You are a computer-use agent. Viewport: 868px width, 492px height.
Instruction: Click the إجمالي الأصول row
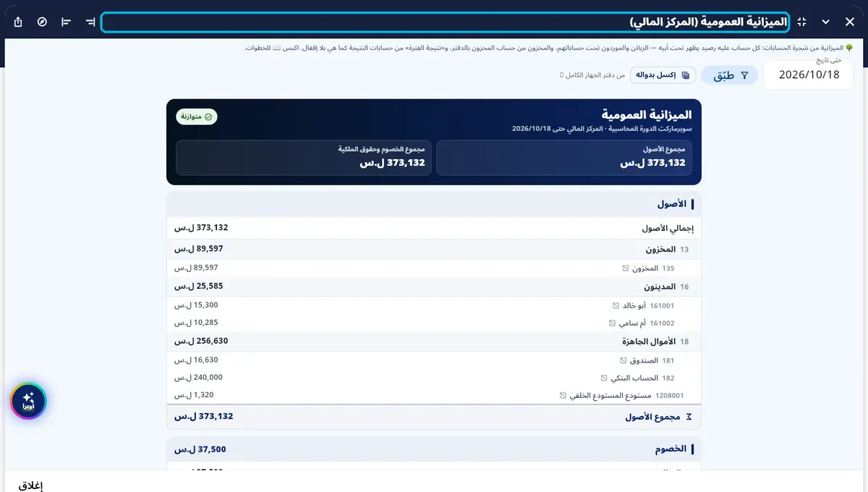coord(434,228)
